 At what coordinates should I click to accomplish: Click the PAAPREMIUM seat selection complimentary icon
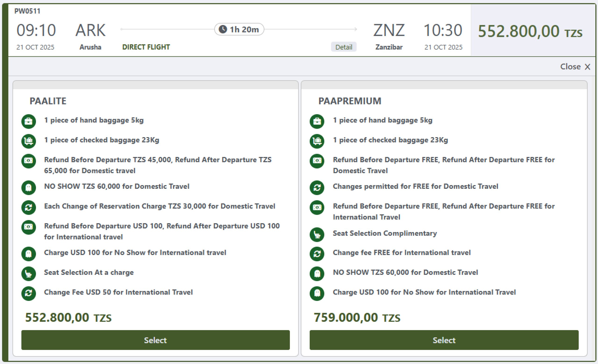(x=317, y=234)
